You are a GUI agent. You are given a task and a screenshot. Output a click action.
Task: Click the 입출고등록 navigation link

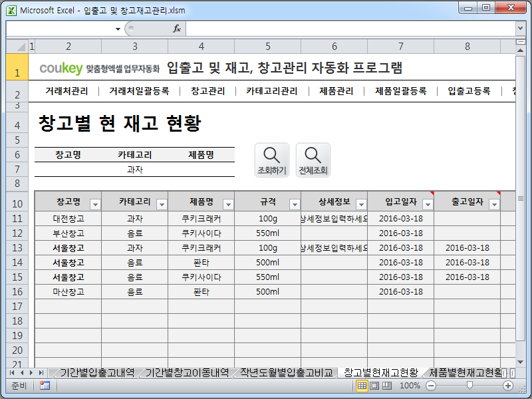tap(469, 91)
